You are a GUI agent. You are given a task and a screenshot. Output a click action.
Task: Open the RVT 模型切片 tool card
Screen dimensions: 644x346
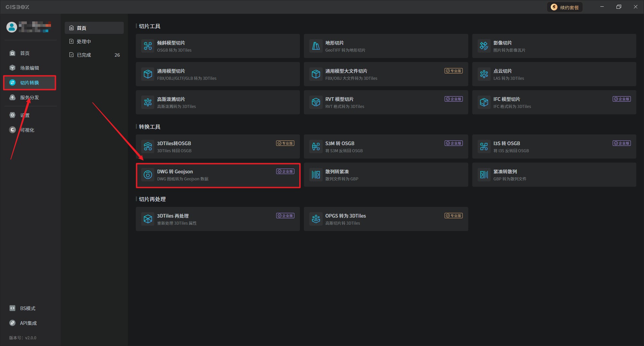[x=386, y=102]
